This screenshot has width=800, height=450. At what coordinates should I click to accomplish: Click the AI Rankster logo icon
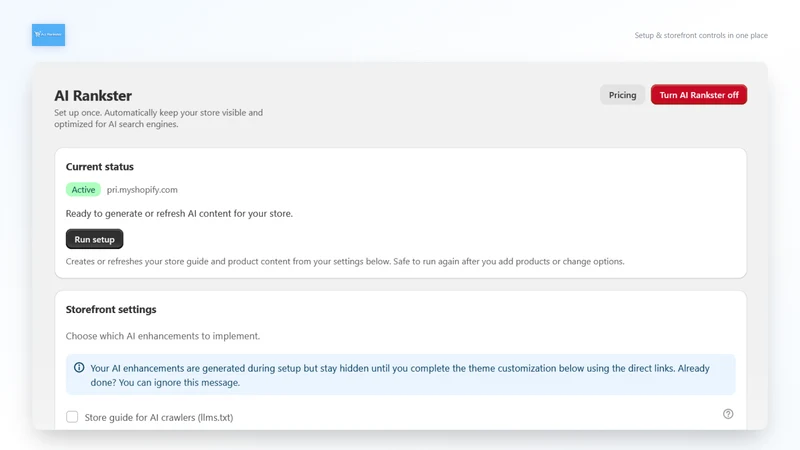[x=48, y=35]
